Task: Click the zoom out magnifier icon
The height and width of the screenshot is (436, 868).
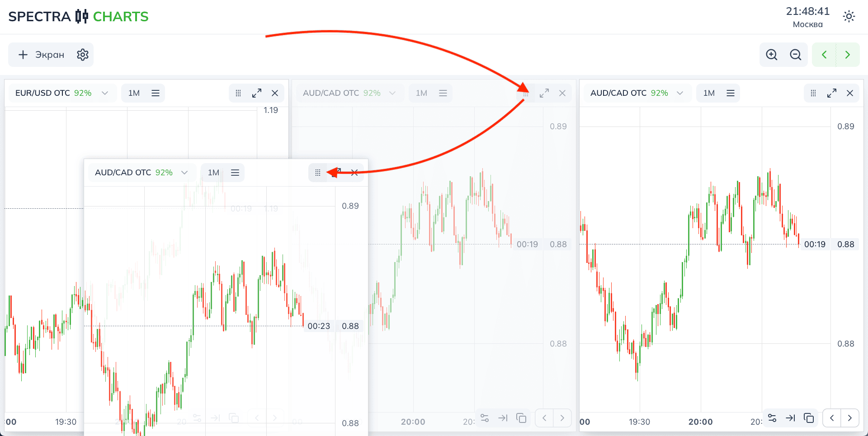Action: (x=795, y=55)
